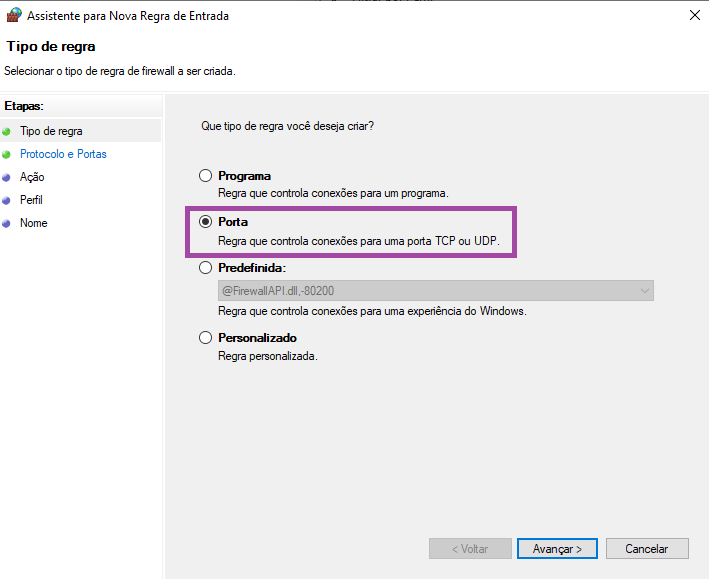Close the Nova Regra de Entrada wizard
The width and height of the screenshot is (709, 579).
pos(694,15)
